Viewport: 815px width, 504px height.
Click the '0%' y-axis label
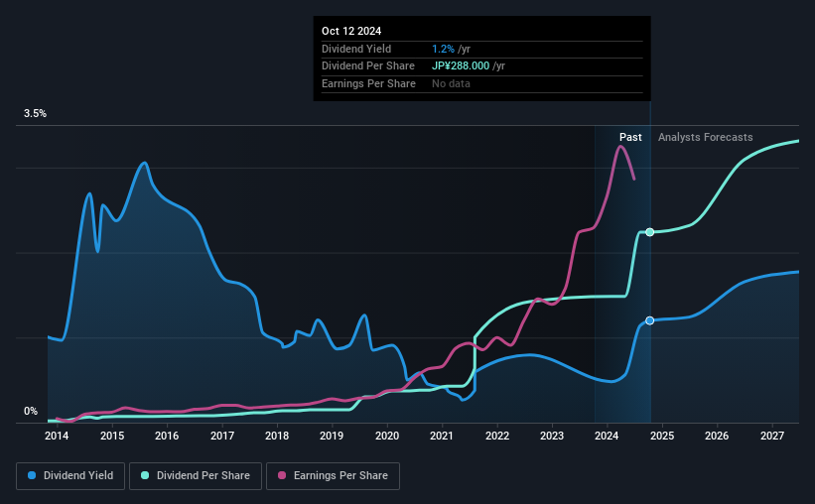(x=31, y=411)
